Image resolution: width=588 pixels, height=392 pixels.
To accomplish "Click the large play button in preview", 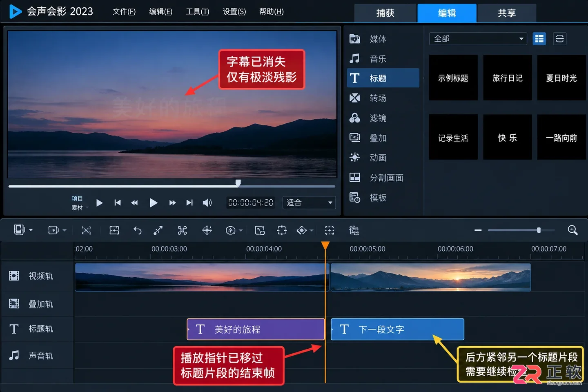I will [153, 203].
